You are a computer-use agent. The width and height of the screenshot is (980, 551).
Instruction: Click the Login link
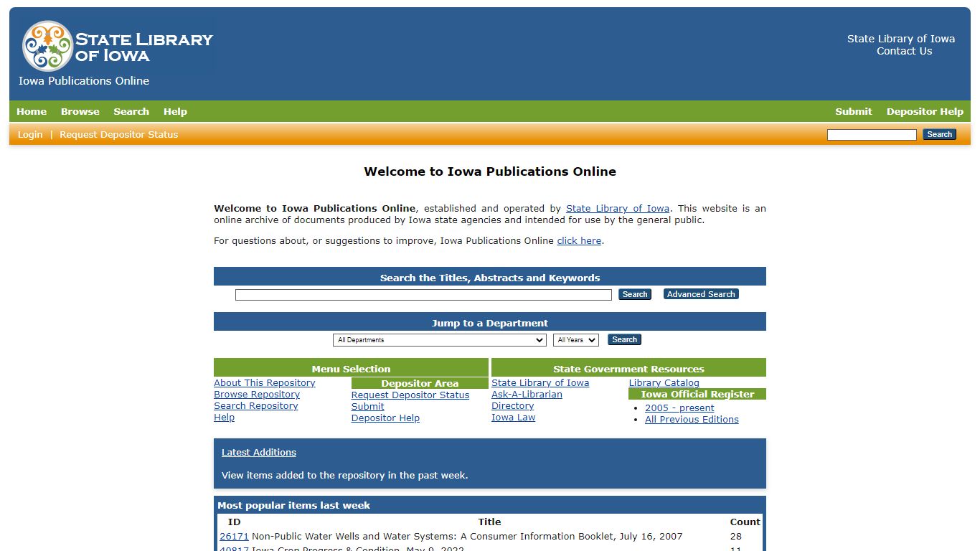30,134
